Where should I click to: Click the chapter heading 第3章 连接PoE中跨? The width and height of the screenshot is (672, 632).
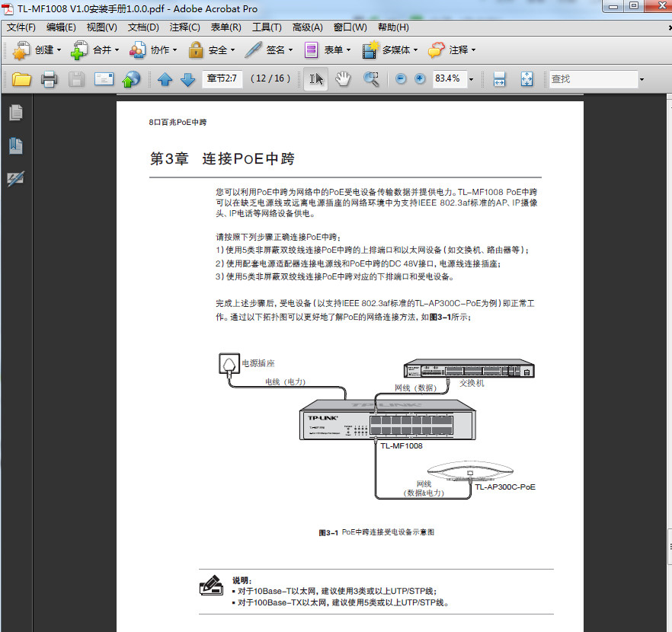click(222, 159)
